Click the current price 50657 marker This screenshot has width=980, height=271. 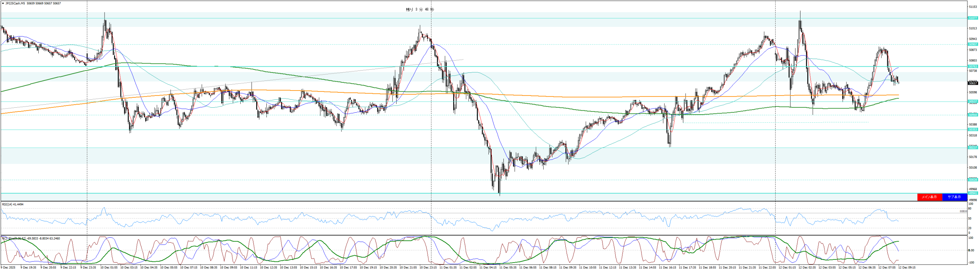pyautogui.click(x=972, y=83)
